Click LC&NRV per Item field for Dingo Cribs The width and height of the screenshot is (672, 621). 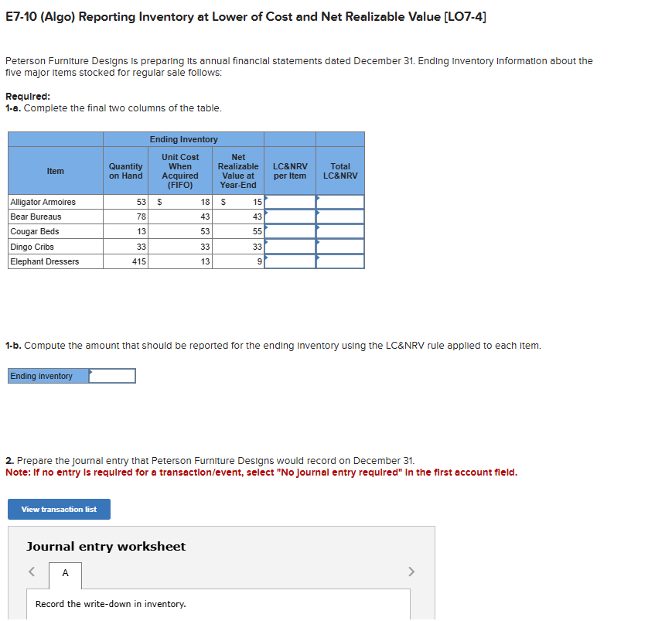coord(290,247)
